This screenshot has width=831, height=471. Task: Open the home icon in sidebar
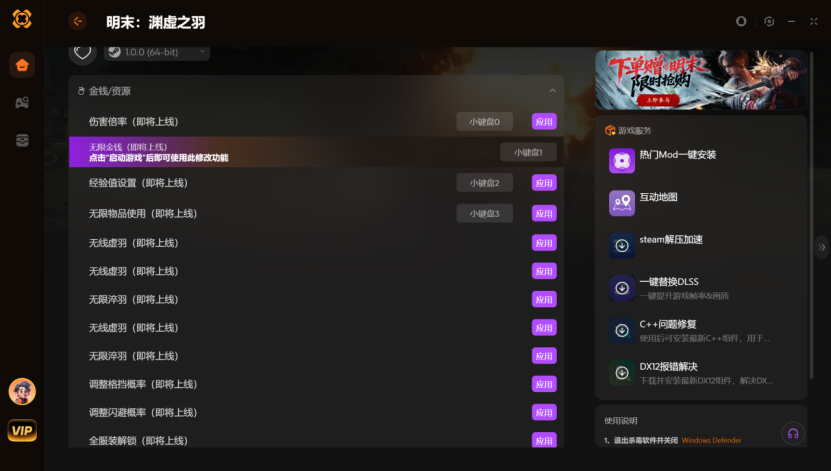[22, 65]
